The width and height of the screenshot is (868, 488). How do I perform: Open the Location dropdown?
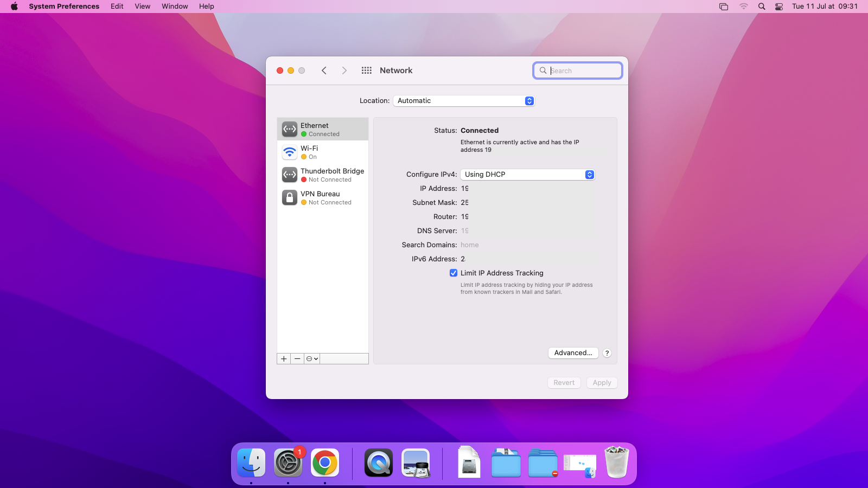[x=464, y=101]
